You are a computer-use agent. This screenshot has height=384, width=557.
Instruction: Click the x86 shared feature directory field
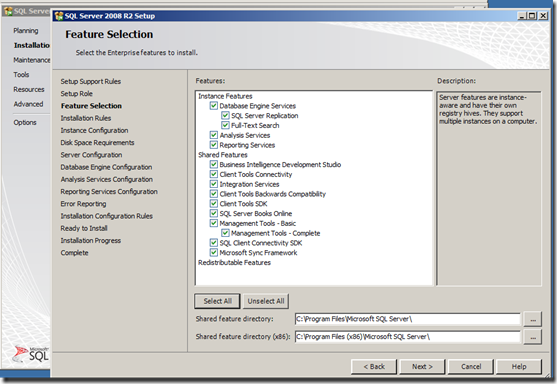[408, 337]
